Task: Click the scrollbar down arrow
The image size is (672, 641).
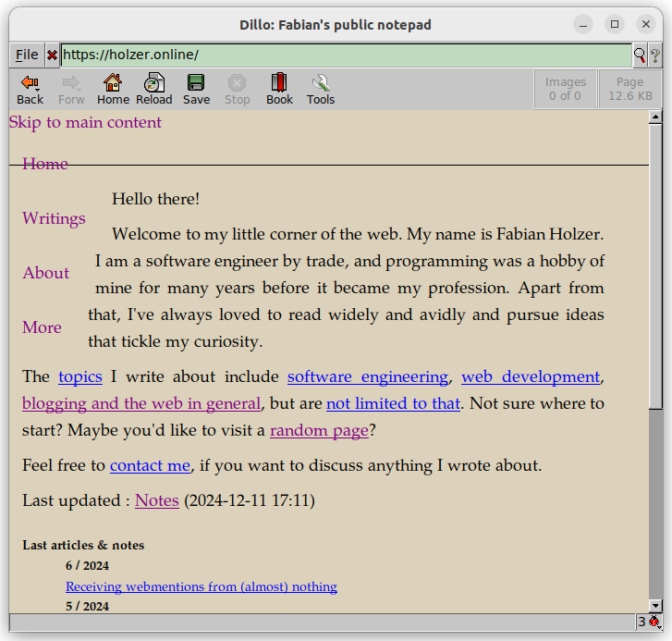Action: [655, 606]
